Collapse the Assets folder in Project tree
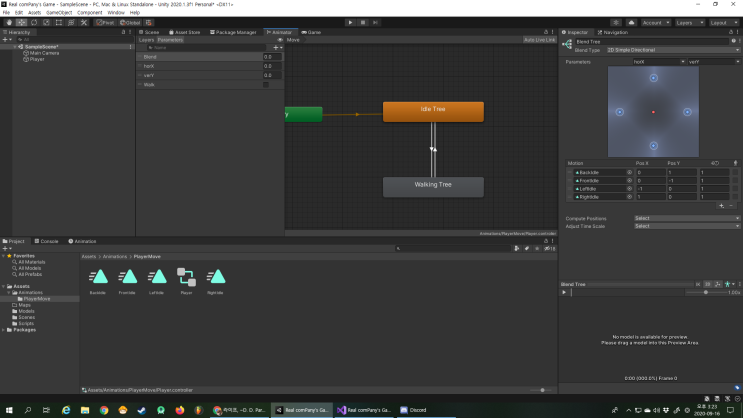This screenshot has height=418, width=743. (x=4, y=286)
